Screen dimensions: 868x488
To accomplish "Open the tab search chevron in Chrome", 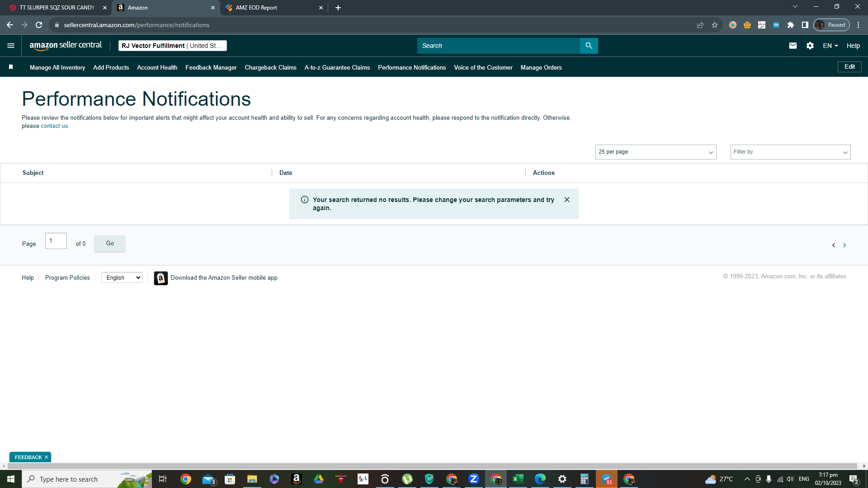I will (x=795, y=7).
